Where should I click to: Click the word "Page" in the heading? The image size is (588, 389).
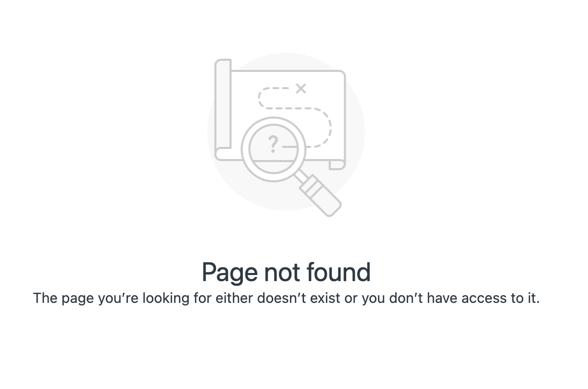(230, 273)
